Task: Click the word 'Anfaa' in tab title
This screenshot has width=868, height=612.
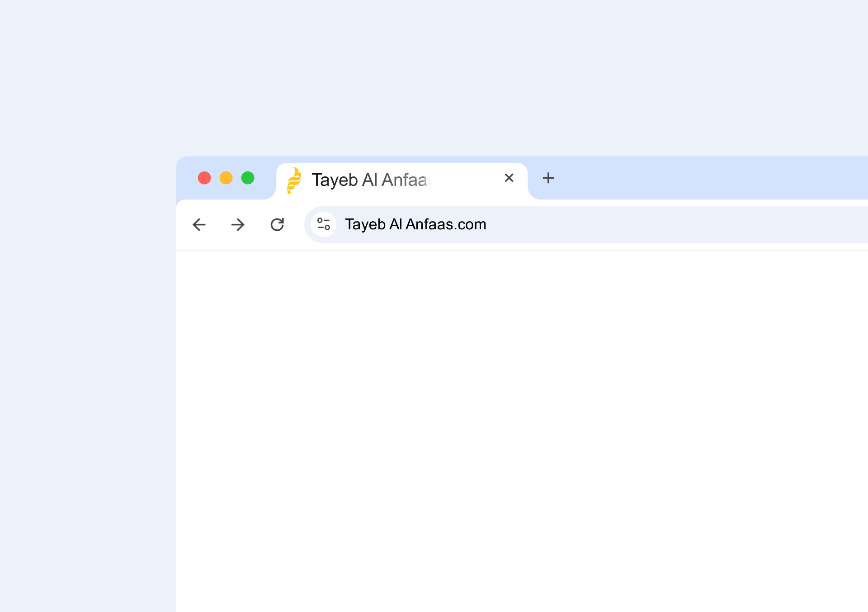Action: point(405,180)
